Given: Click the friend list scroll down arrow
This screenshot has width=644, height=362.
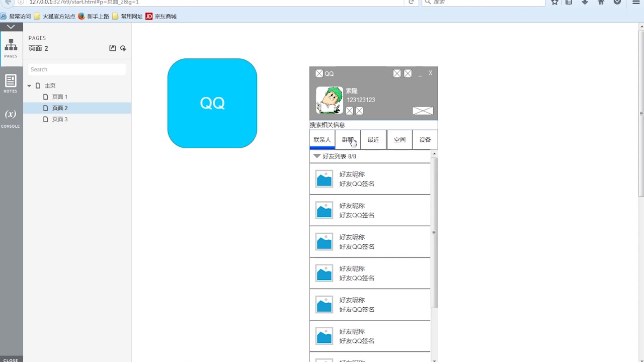Looking at the screenshot, I should (x=434, y=360).
